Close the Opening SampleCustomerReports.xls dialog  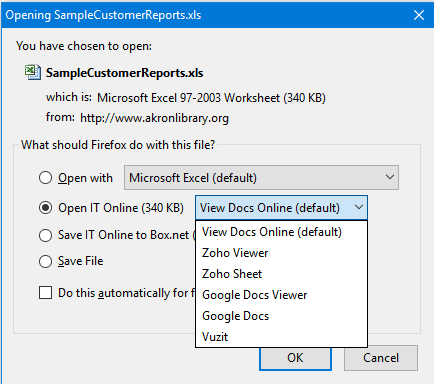click(x=419, y=15)
